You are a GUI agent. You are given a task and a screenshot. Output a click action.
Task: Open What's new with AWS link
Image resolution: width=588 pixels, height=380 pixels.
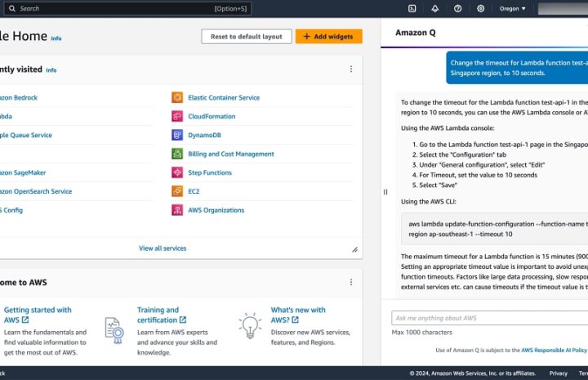pyautogui.click(x=298, y=315)
